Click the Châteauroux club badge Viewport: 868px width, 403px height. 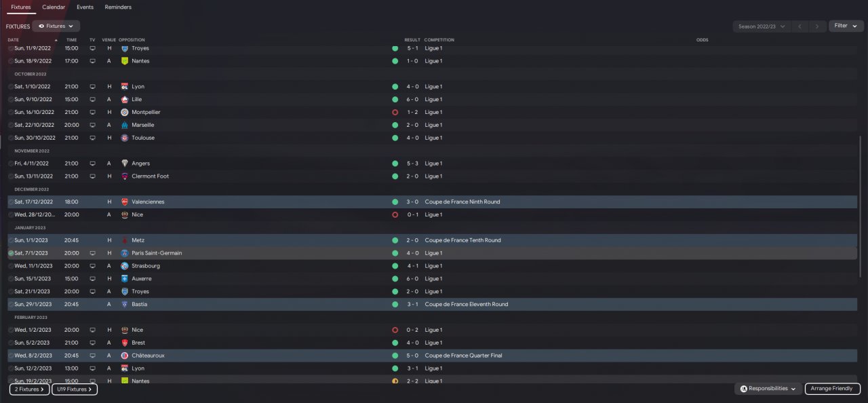pyautogui.click(x=125, y=356)
